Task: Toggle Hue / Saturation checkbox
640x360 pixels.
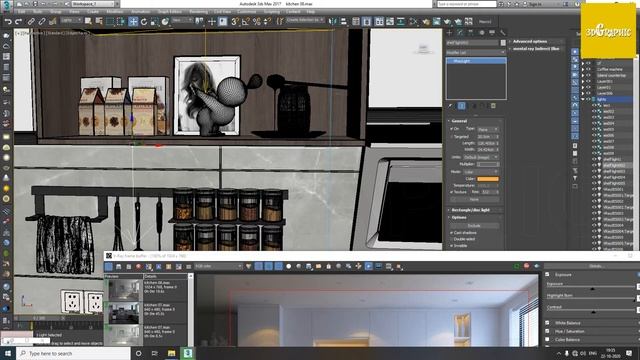Action: coord(547,331)
